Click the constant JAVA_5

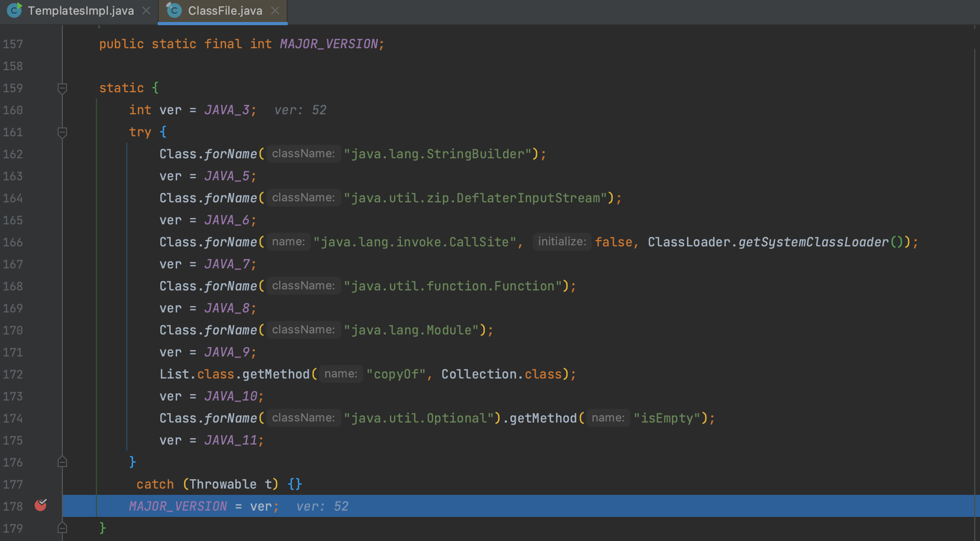point(226,176)
